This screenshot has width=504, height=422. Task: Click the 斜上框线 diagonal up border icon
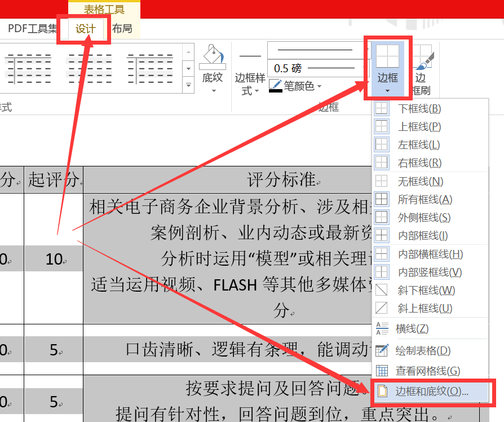tap(382, 308)
